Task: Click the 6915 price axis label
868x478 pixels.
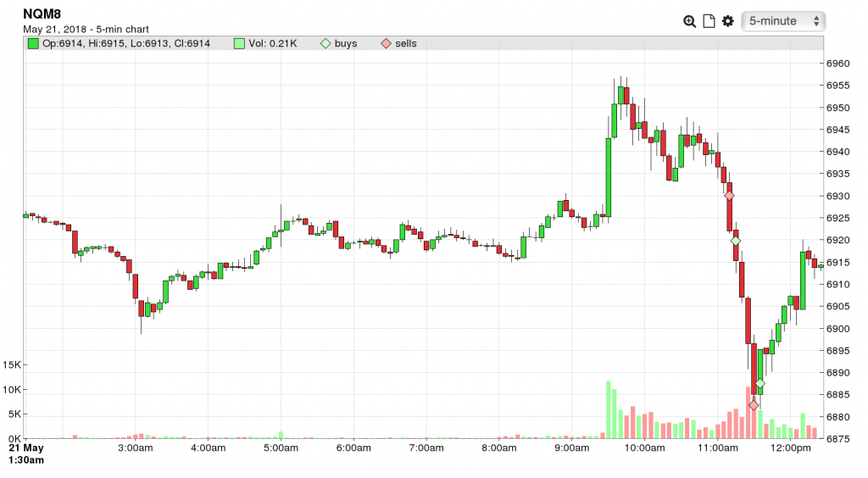Action: pos(838,263)
